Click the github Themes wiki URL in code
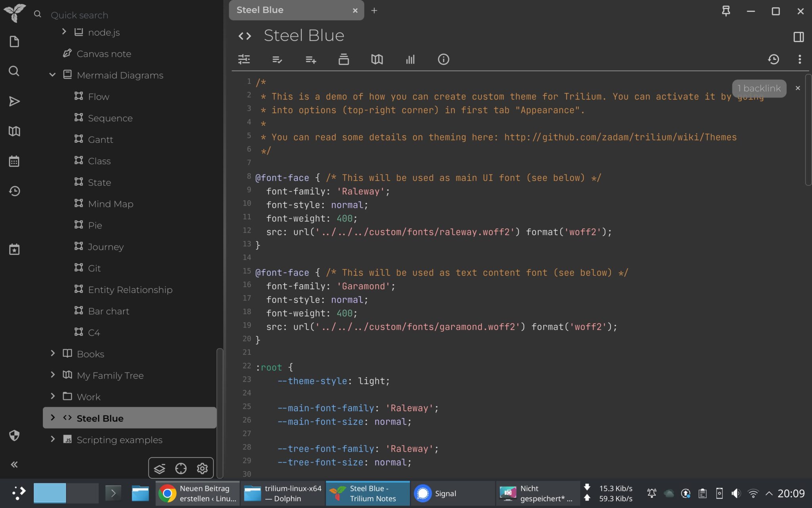Viewport: 812px width, 508px height. tap(620, 137)
